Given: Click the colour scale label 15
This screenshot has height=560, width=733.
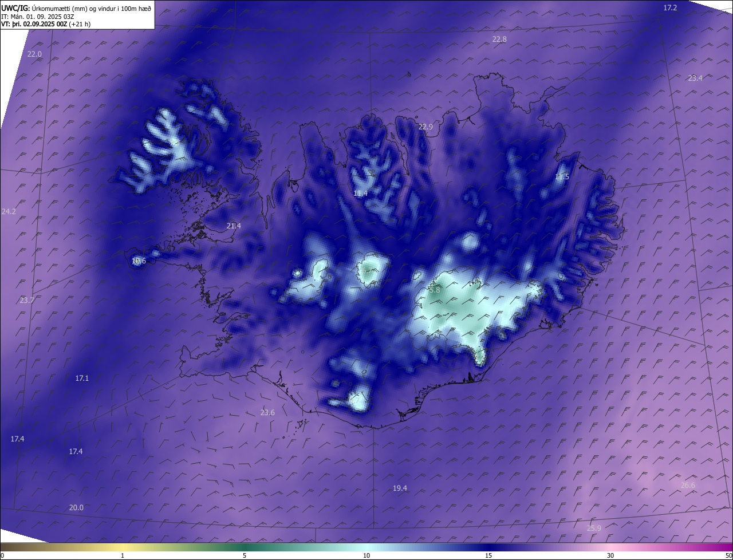Looking at the screenshot, I should tap(488, 555).
